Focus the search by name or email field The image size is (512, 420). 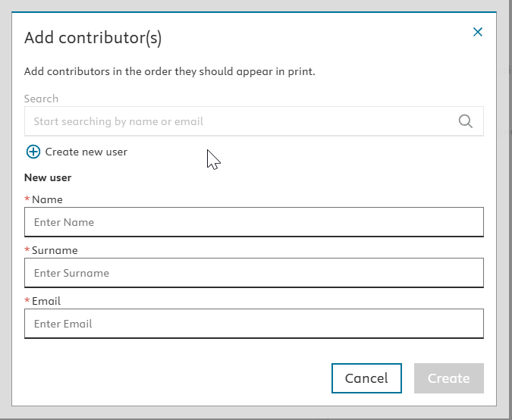click(x=253, y=121)
